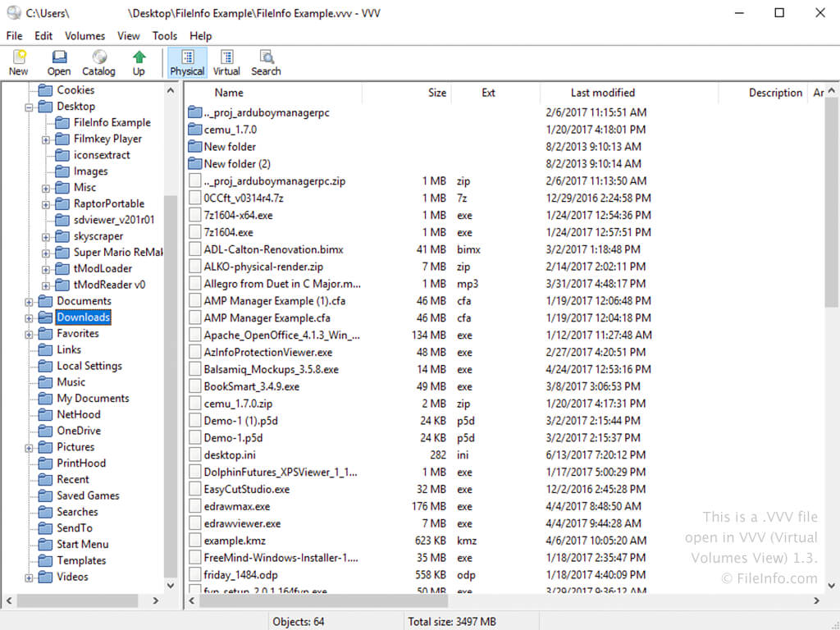Click file icon for edrawmax.exe
This screenshot has width=840, height=630.
tap(195, 507)
